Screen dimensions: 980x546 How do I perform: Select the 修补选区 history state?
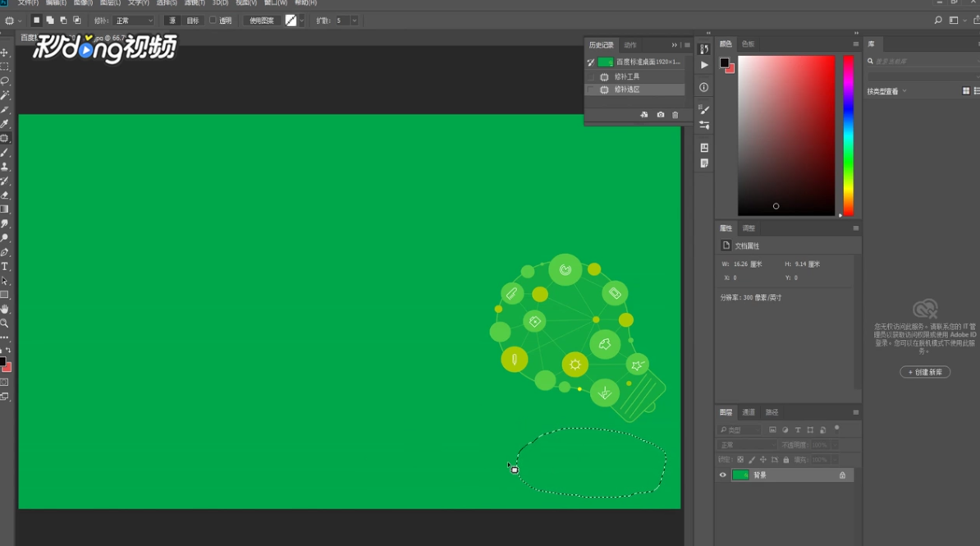coord(634,90)
